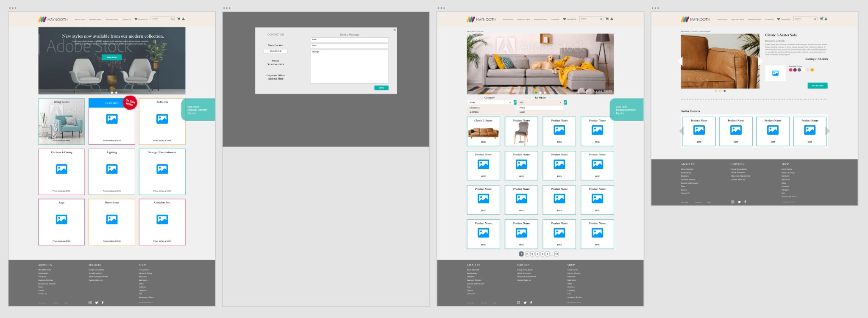Click Contact Us in the homepage navigation
The image size is (868, 318).
coord(127,19)
